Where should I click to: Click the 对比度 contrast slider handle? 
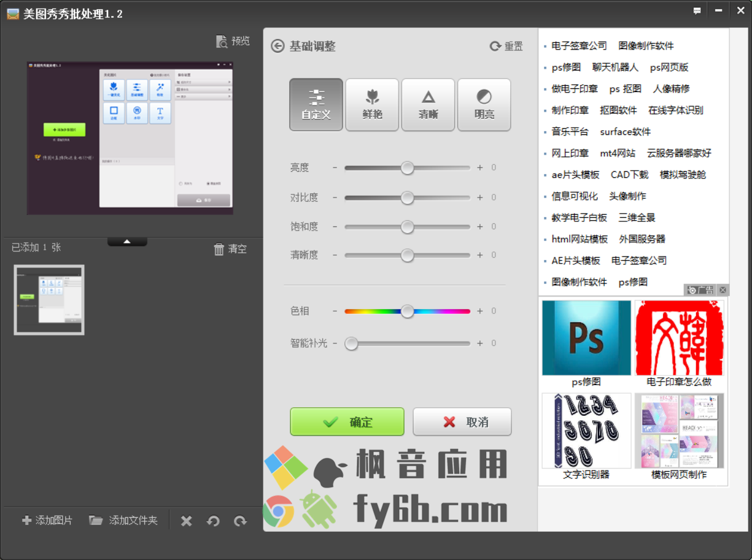[407, 198]
